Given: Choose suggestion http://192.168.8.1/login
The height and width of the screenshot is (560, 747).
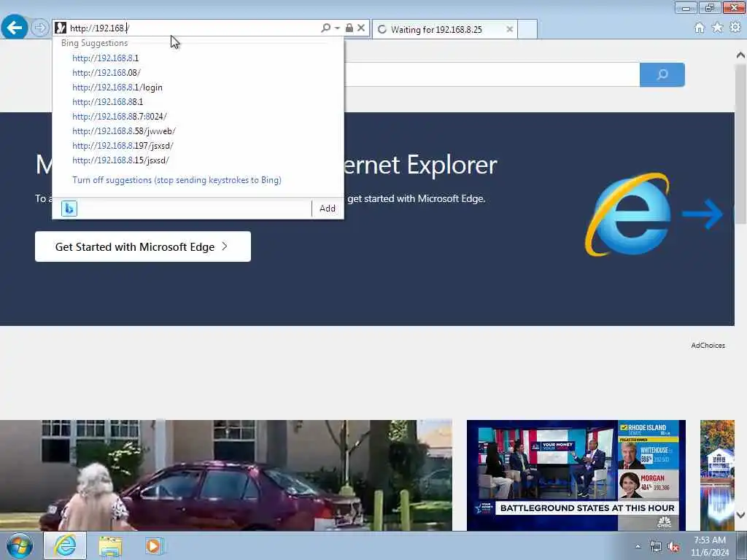Looking at the screenshot, I should pos(117,87).
